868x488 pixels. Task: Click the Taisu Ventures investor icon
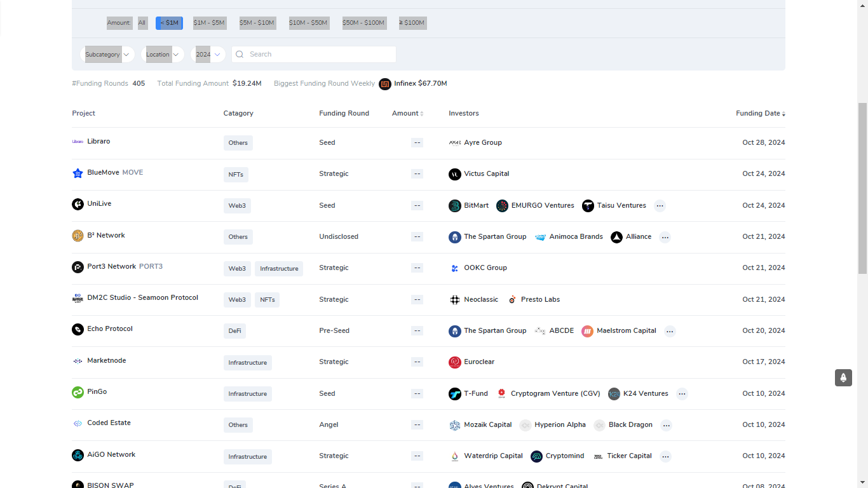tap(588, 206)
